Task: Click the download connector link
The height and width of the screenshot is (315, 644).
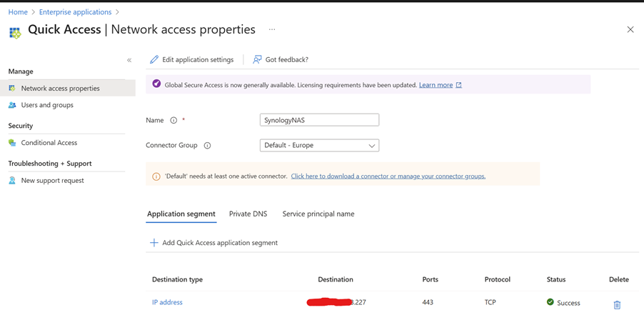Action: (388, 176)
